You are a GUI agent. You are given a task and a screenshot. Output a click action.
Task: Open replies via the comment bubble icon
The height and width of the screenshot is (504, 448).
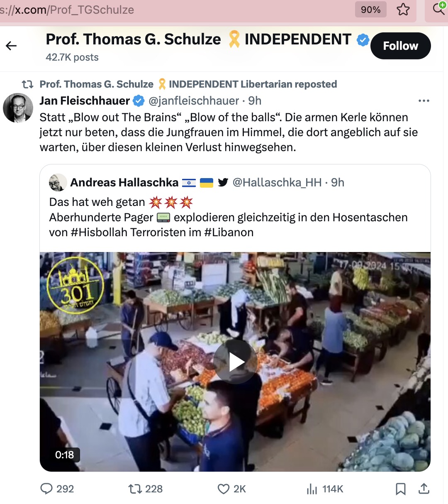pyautogui.click(x=46, y=489)
